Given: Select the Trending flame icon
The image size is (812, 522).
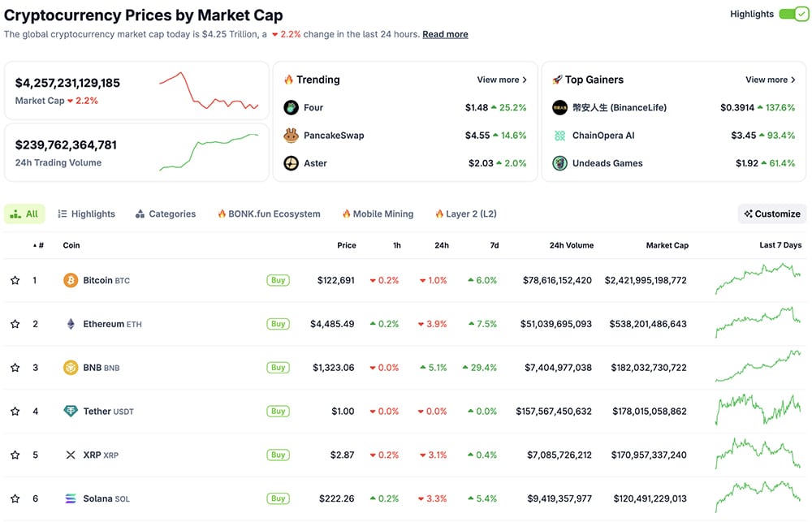Looking at the screenshot, I should click(290, 79).
